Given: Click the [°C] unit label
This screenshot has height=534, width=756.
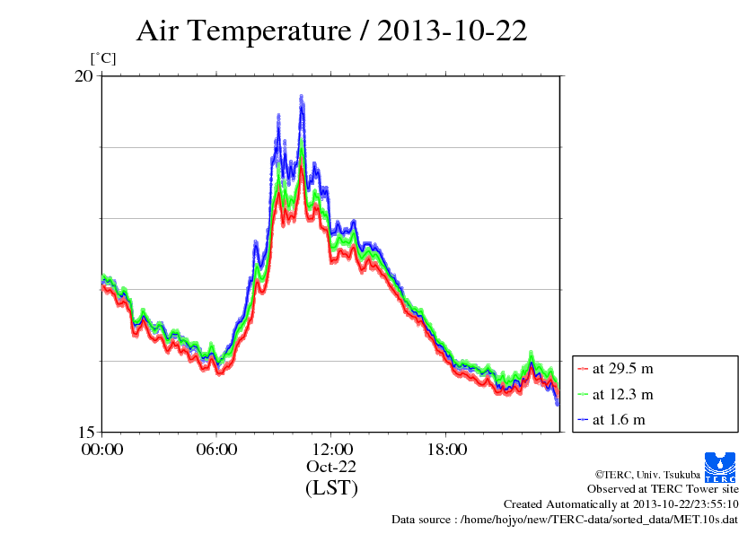Looking at the screenshot, I should tap(103, 58).
